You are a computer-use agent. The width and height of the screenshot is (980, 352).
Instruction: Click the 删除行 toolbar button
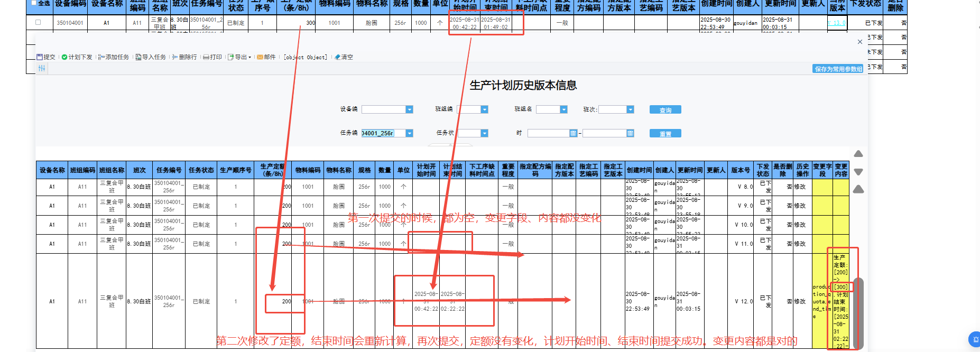(184, 57)
